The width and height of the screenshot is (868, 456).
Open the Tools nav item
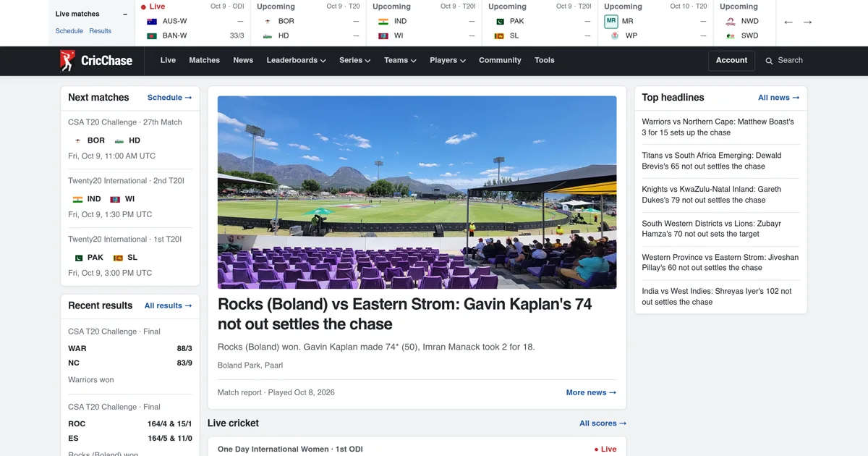545,61
